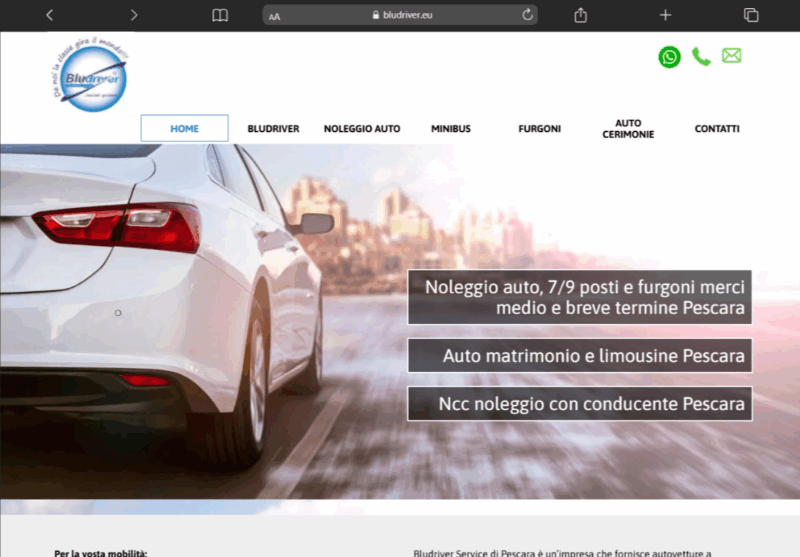This screenshot has width=800, height=557.
Task: Open the NOLEGGIO AUTO menu item
Action: click(x=362, y=129)
